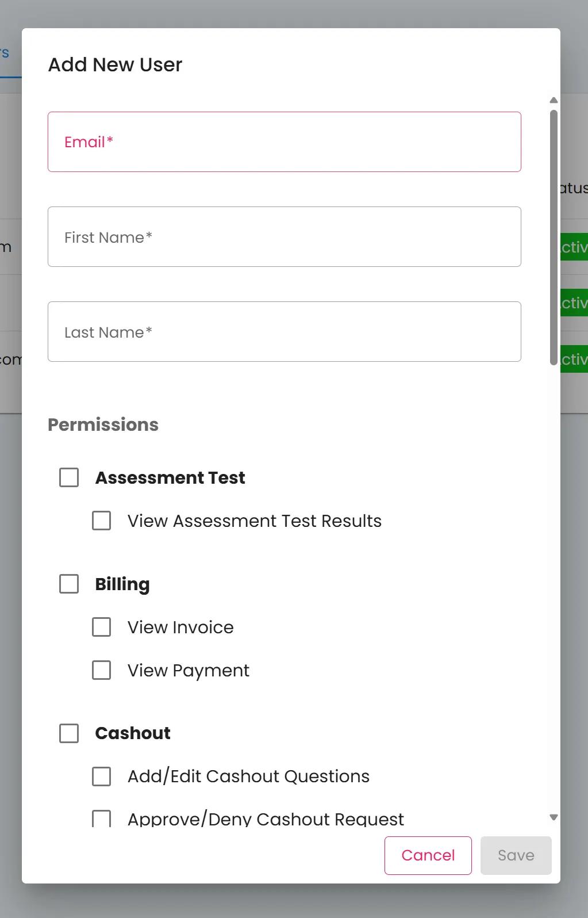Click the Email input field
Viewport: 588px width, 918px height.
[x=284, y=142]
